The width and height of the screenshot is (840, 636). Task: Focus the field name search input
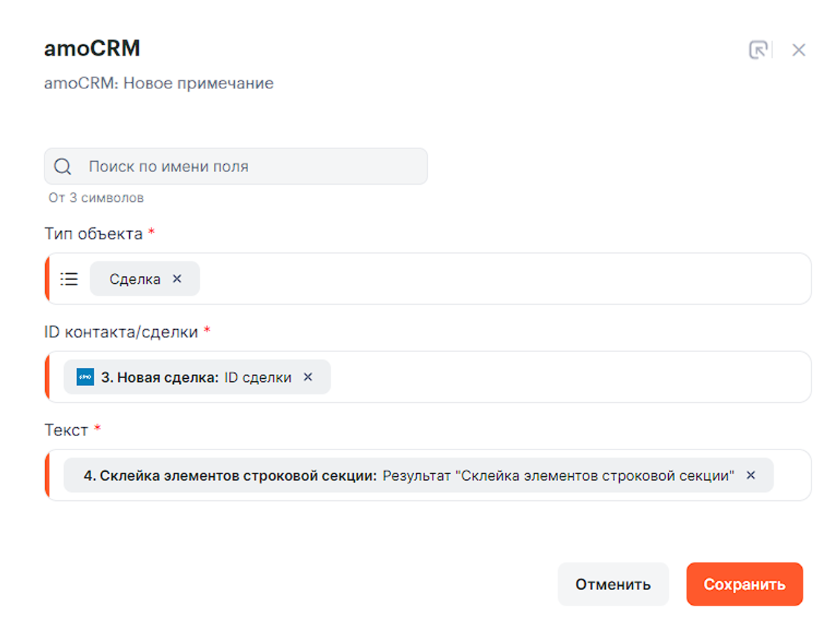255,167
